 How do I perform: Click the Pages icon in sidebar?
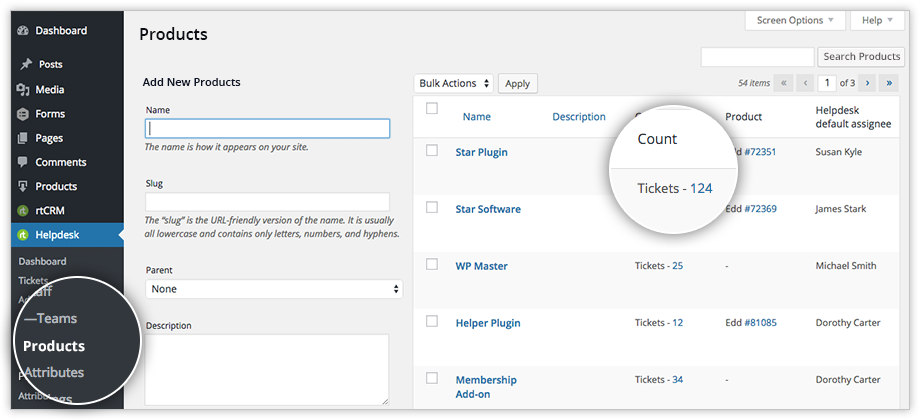pos(23,138)
